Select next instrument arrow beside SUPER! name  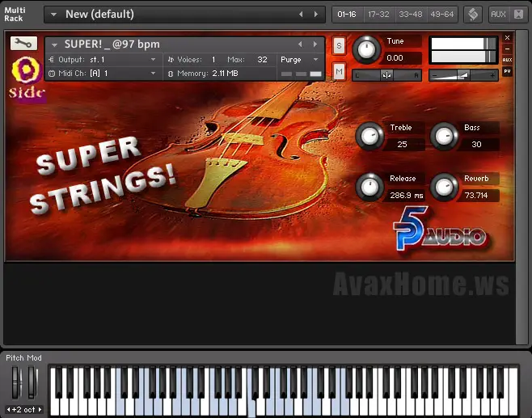(315, 44)
